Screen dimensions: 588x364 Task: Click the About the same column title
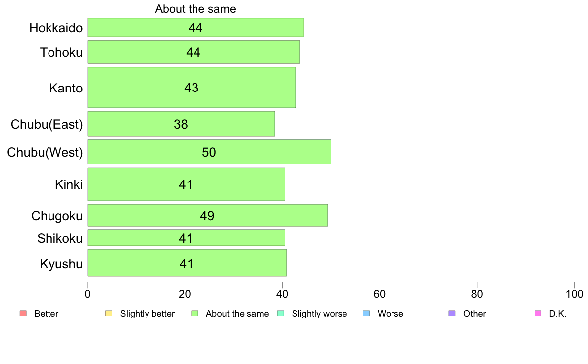point(196,9)
